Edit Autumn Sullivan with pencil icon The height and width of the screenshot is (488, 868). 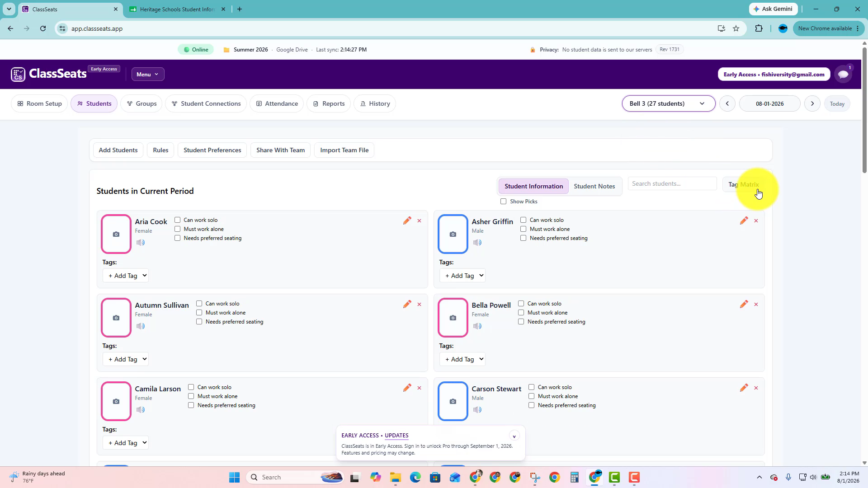coord(407,304)
